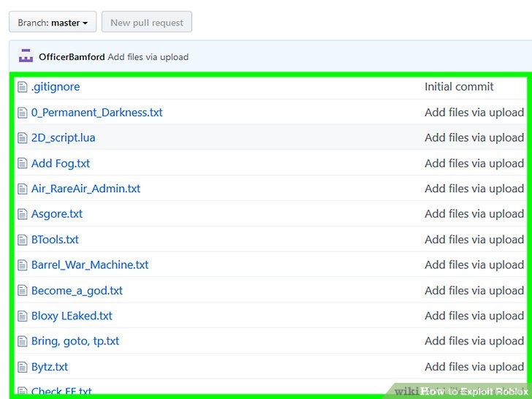The image size is (532, 399).
Task: Open the BTools.txt file
Action: click(x=55, y=240)
